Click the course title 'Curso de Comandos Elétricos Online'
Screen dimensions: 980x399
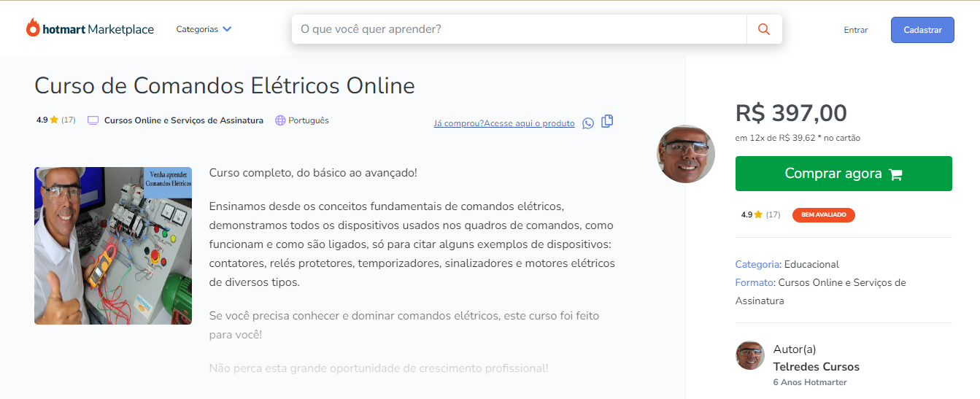point(225,85)
